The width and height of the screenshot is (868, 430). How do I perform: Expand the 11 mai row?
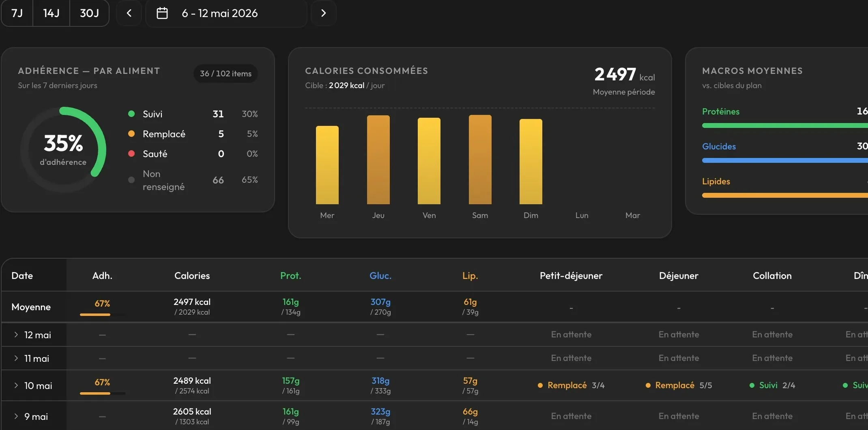(x=16, y=358)
